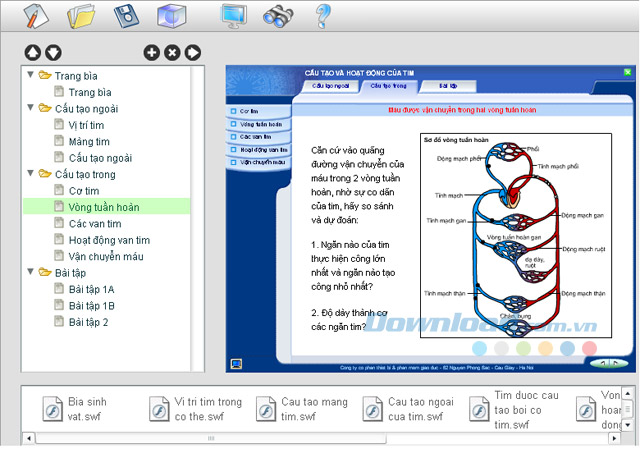Image resolution: width=640 pixels, height=449 pixels.
Task: Click Vận chuyển máu slide sidebar button
Action: click(x=257, y=161)
